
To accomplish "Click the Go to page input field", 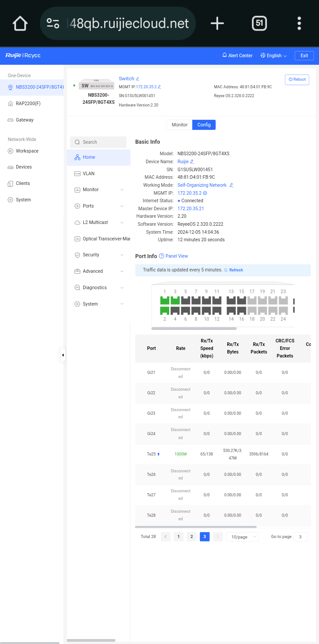I will tap(300, 537).
